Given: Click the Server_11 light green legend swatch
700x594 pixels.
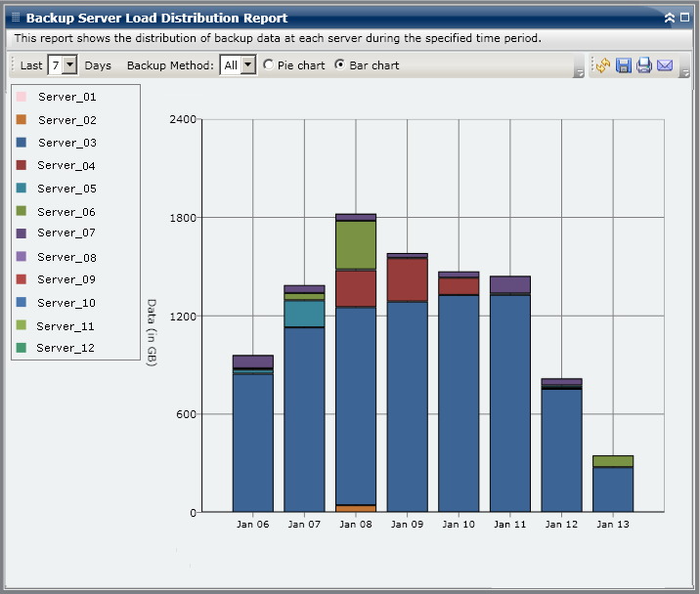Looking at the screenshot, I should (x=21, y=326).
